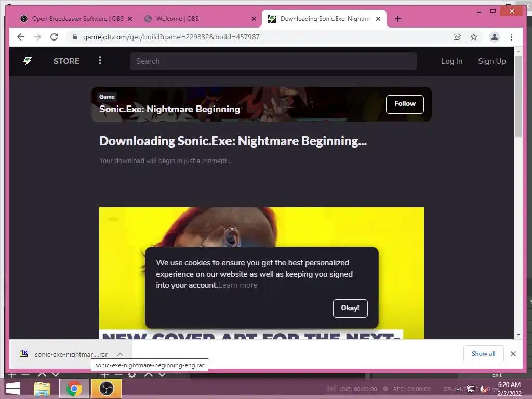532x399 pixels.
Task: Click the RAR file icon in downloads bar
Action: coord(24,353)
